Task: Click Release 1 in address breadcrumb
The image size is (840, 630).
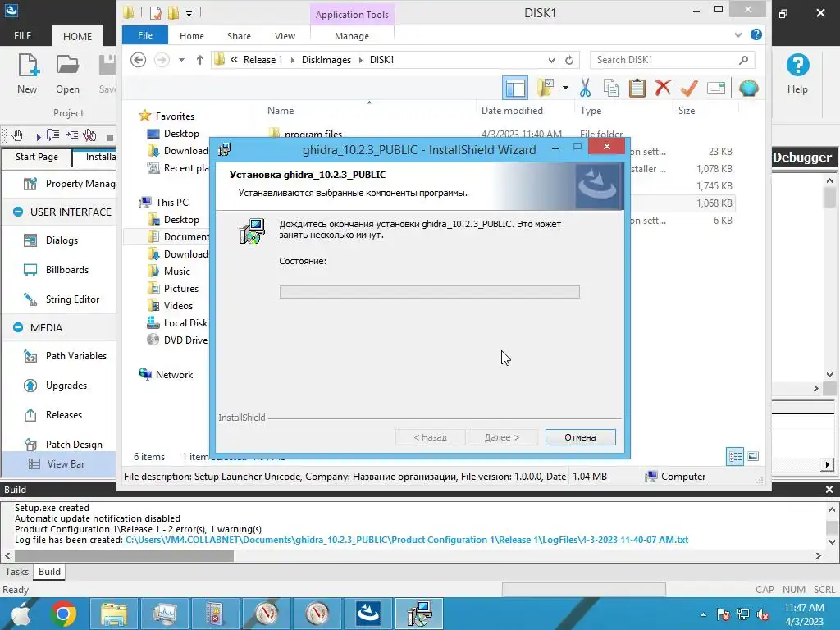Action: click(263, 60)
